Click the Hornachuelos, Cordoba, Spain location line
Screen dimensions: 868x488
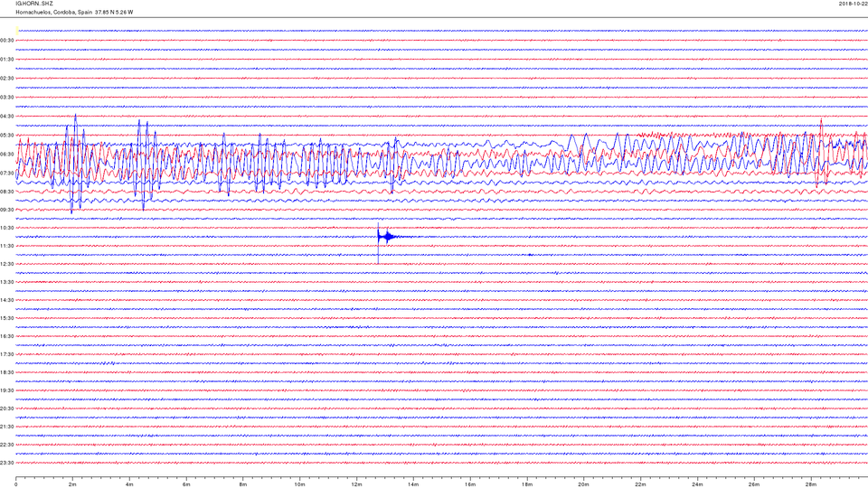[74, 12]
